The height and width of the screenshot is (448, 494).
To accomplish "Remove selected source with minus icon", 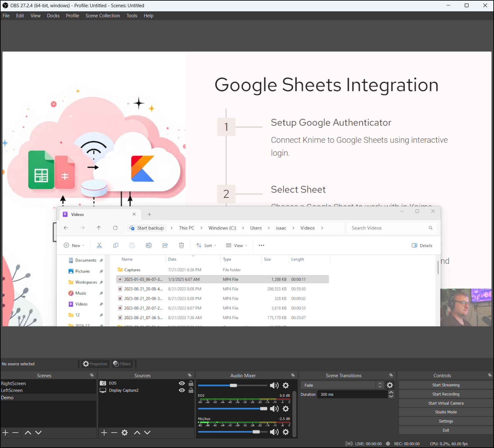I will click(114, 433).
